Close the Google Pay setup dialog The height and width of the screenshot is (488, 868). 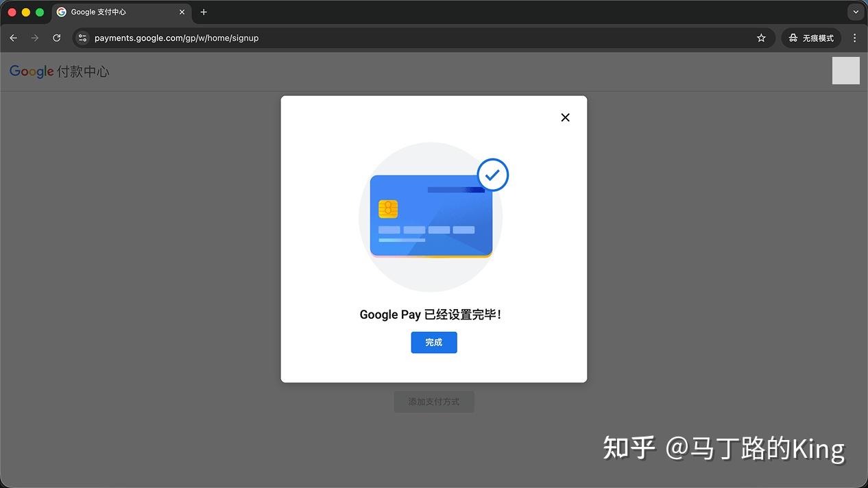click(x=565, y=117)
